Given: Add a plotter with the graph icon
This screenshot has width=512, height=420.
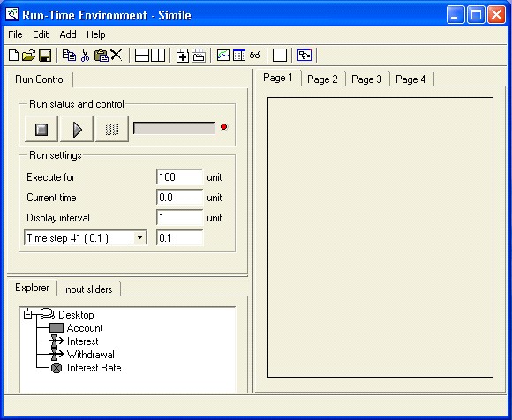Looking at the screenshot, I should point(223,55).
